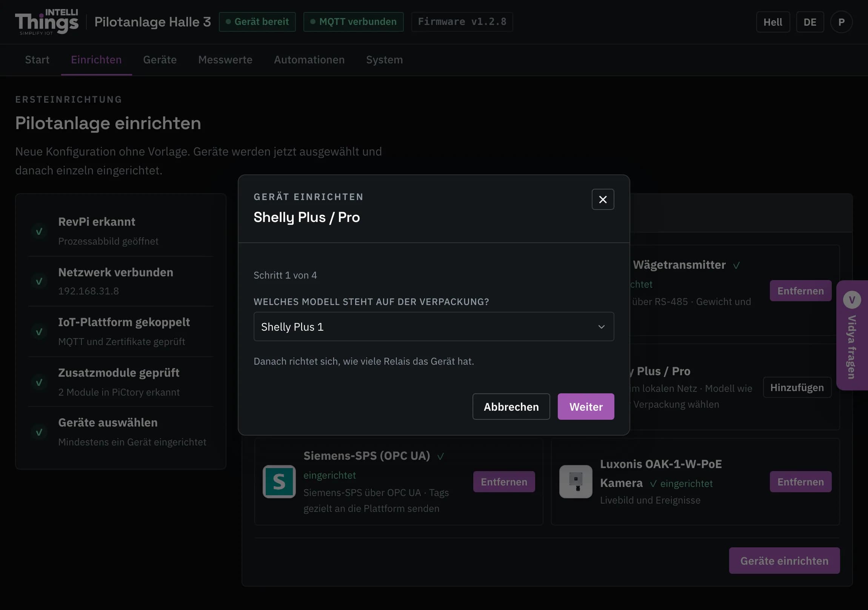Click the Livebild und Ereignisse description

pyautogui.click(x=650, y=500)
